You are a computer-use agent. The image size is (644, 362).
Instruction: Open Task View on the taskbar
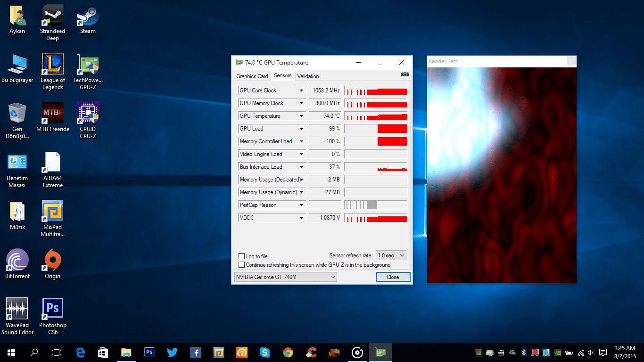coord(57,352)
